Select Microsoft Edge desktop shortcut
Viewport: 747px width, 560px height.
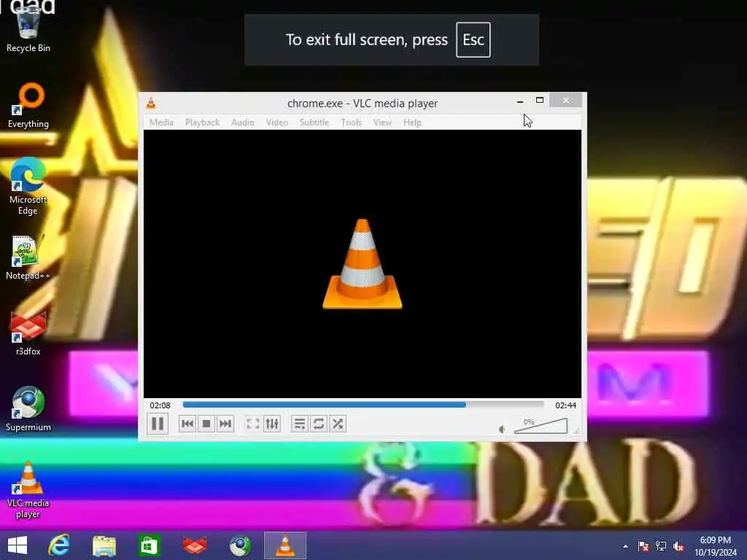click(x=28, y=186)
